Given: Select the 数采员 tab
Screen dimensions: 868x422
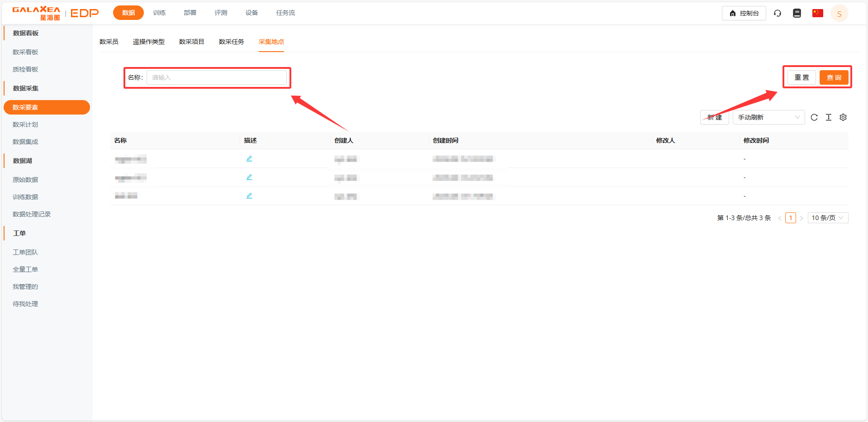Looking at the screenshot, I should click(x=109, y=42).
